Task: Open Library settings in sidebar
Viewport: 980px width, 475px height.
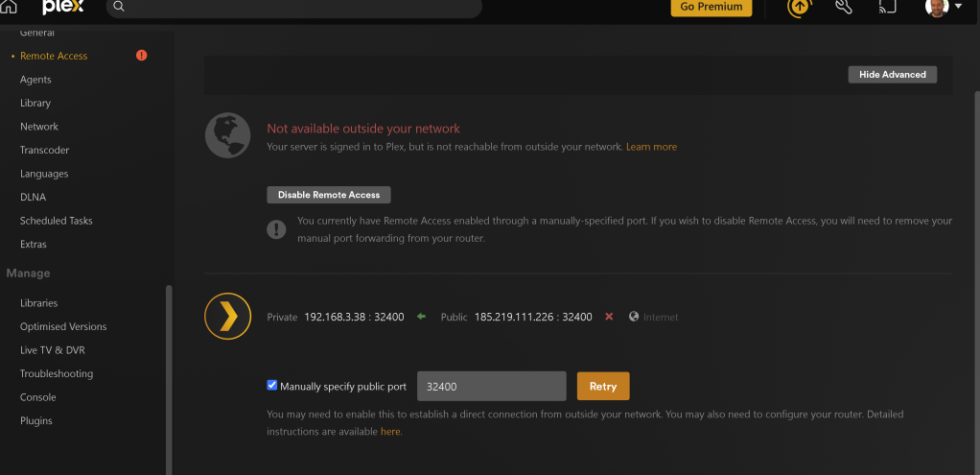Action: (35, 103)
